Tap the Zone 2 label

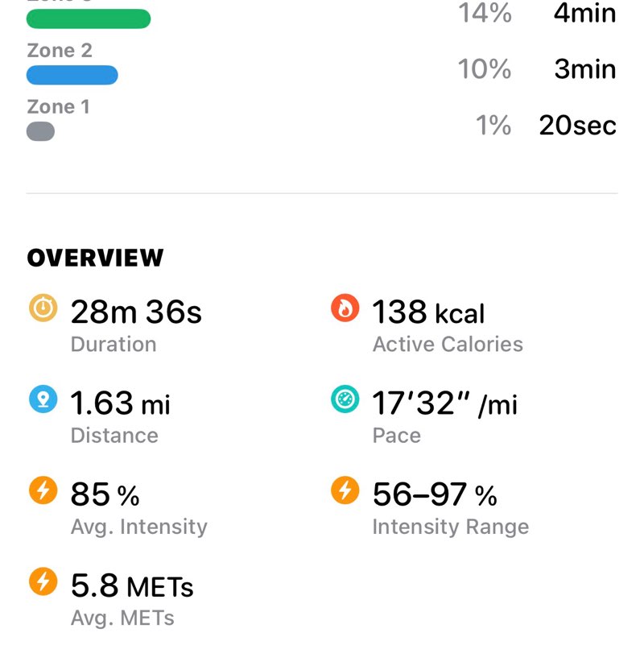[x=60, y=51]
